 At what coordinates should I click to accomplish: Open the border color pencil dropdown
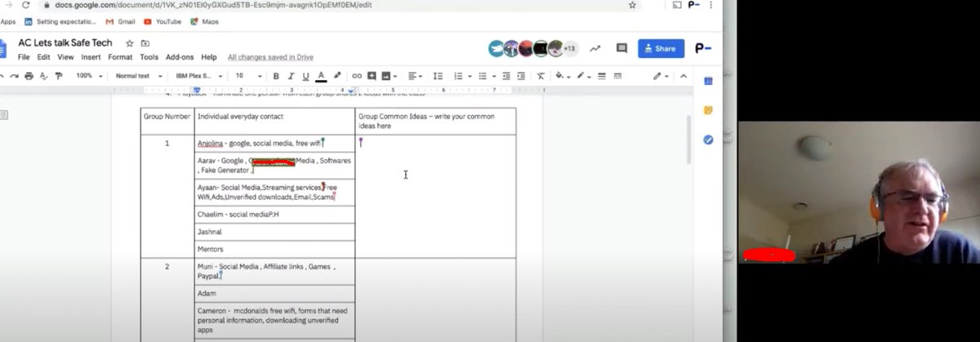tap(584, 76)
